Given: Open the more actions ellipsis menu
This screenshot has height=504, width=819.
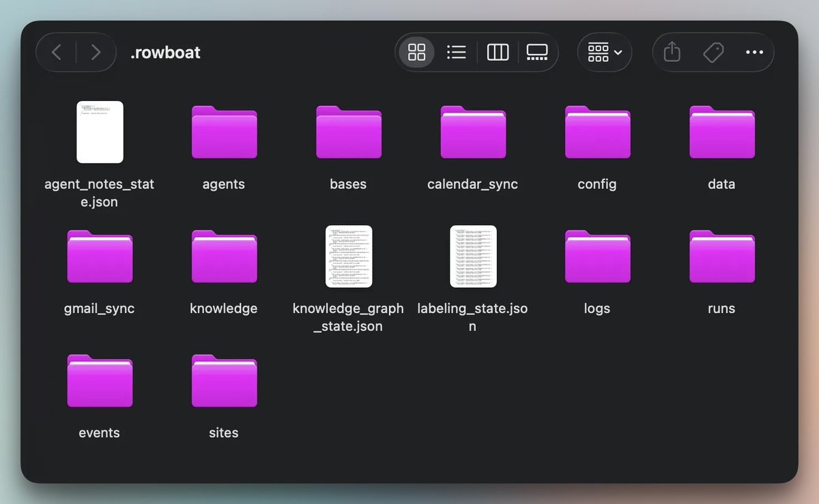Looking at the screenshot, I should 754,53.
